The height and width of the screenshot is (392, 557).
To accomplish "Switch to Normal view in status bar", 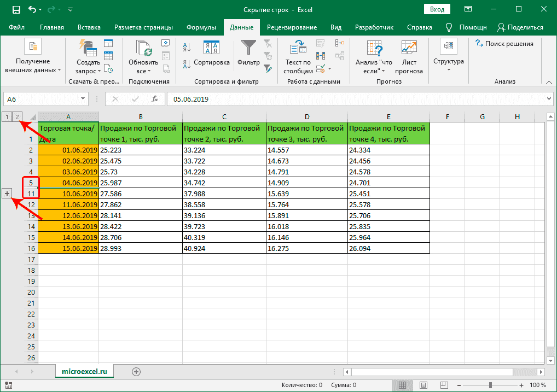I will click(402, 385).
